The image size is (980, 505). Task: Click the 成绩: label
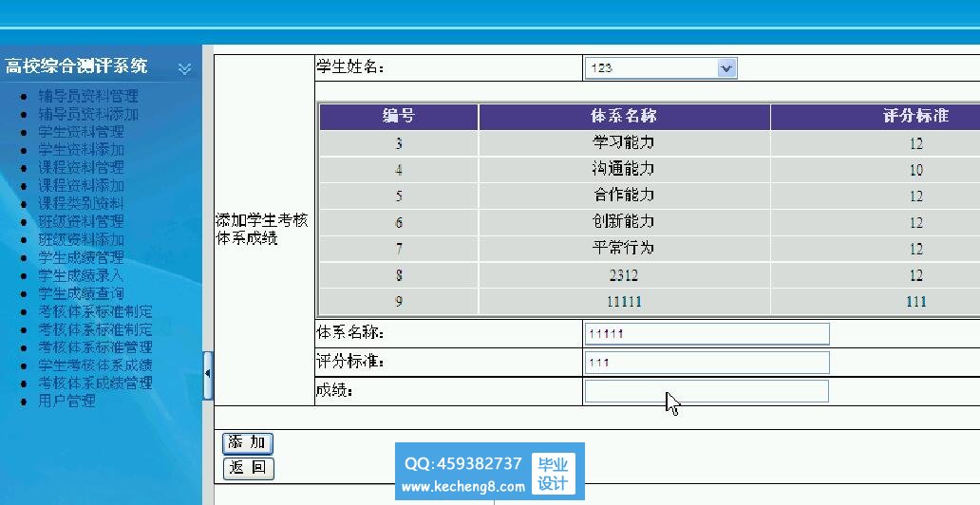(334, 391)
